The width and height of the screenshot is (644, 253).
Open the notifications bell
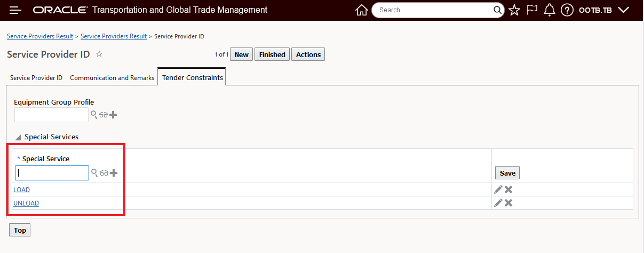tap(550, 10)
